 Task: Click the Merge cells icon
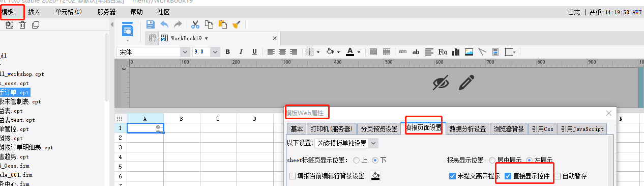coord(373,52)
